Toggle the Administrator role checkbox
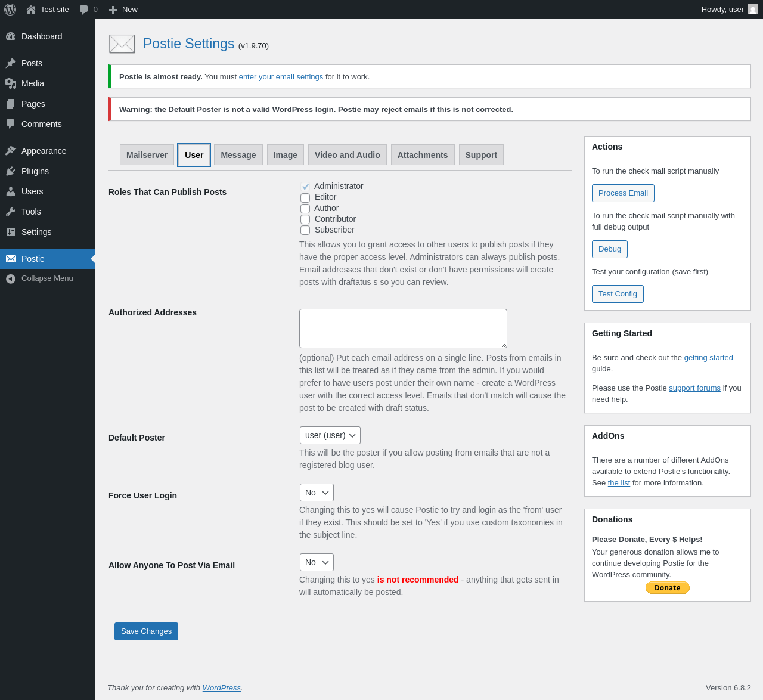The image size is (763, 700). (x=305, y=187)
